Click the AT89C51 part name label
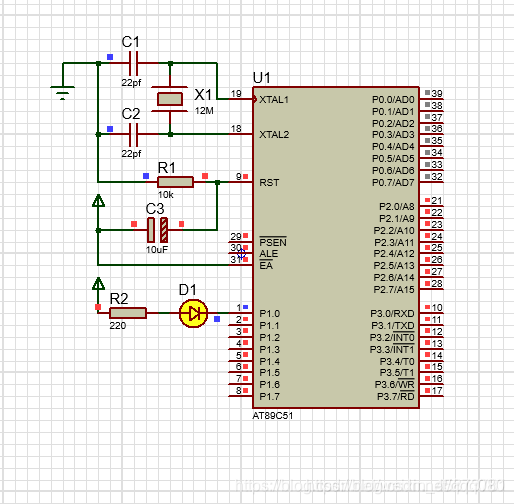514x504 pixels. (273, 416)
